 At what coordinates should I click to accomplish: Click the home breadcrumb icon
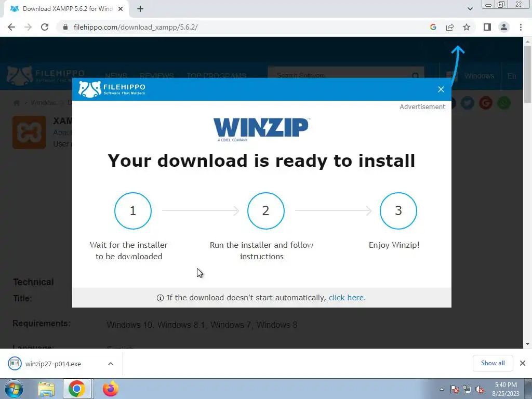coord(16,102)
